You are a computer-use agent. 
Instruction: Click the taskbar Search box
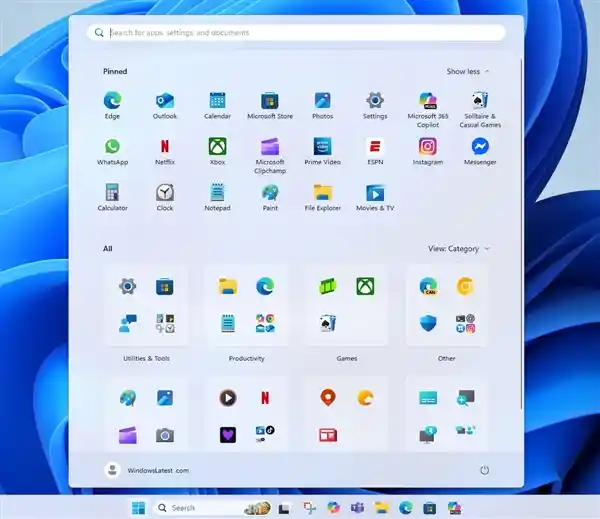click(212, 508)
